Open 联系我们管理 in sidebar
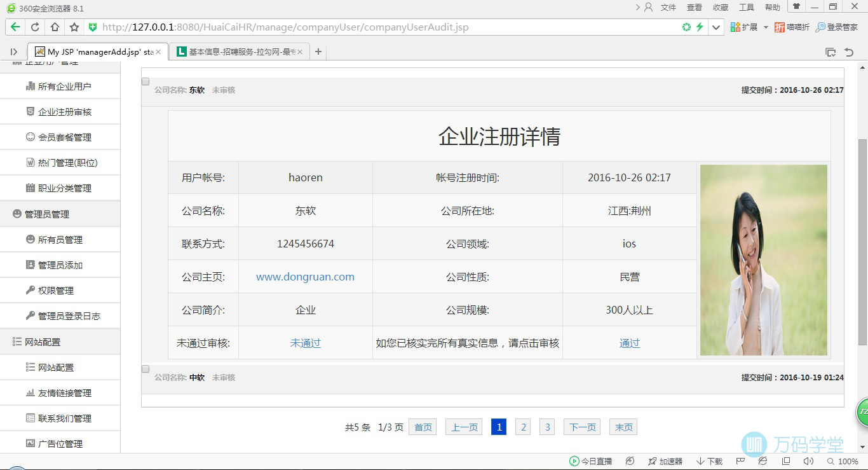This screenshot has height=470, width=868. 60,418
